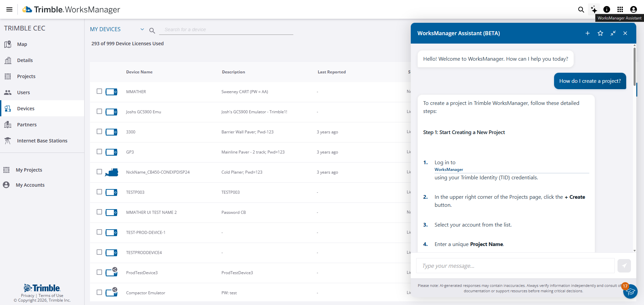
Task: Open Partners in the sidebar
Action: point(42,125)
